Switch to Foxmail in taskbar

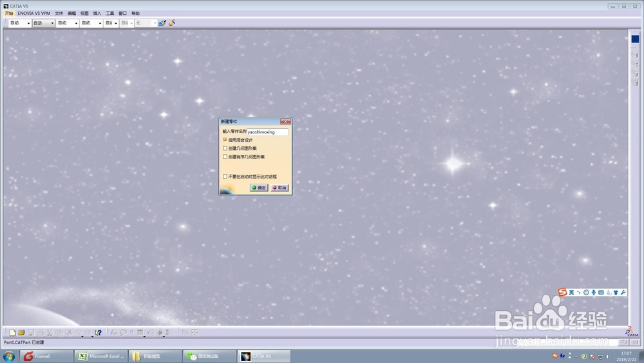(x=46, y=356)
